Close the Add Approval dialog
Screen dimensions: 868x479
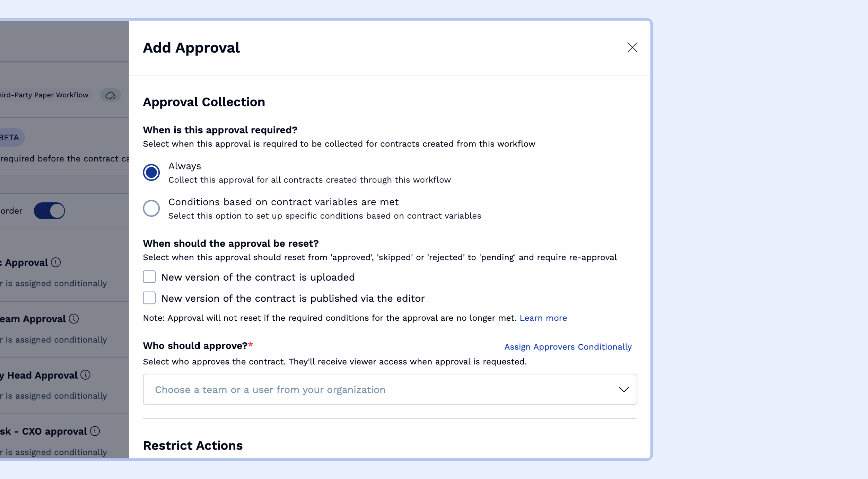(632, 47)
